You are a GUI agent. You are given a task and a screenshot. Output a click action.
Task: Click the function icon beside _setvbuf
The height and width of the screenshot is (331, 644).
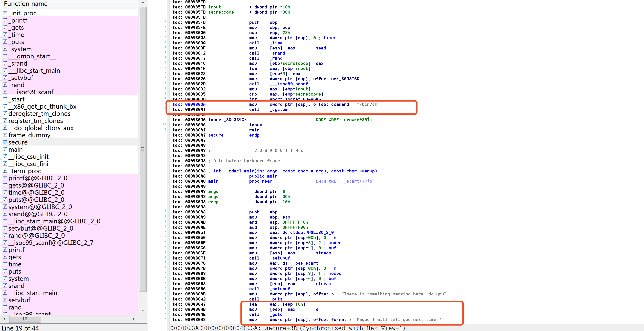point(5,77)
